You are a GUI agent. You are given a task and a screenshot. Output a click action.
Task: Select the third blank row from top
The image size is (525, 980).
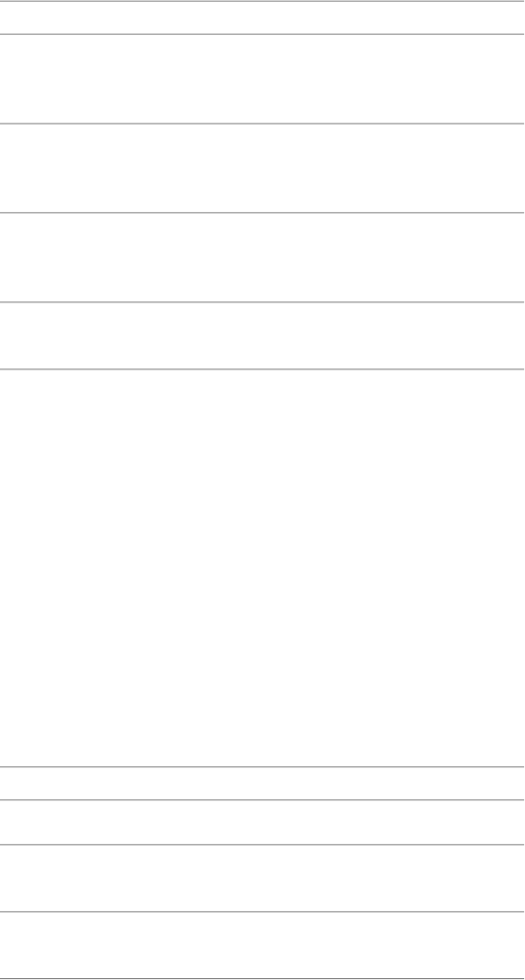click(262, 168)
